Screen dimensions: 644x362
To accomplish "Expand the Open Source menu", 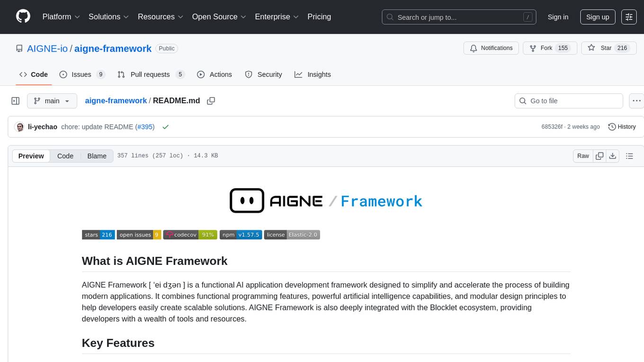I will point(219,17).
